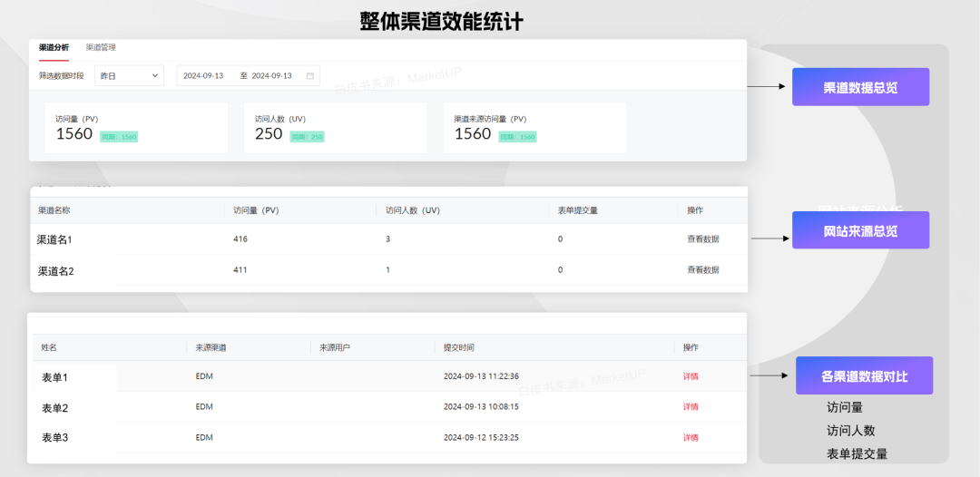Click the 渠道数据总览 button
This screenshot has height=477, width=980.
860,87
